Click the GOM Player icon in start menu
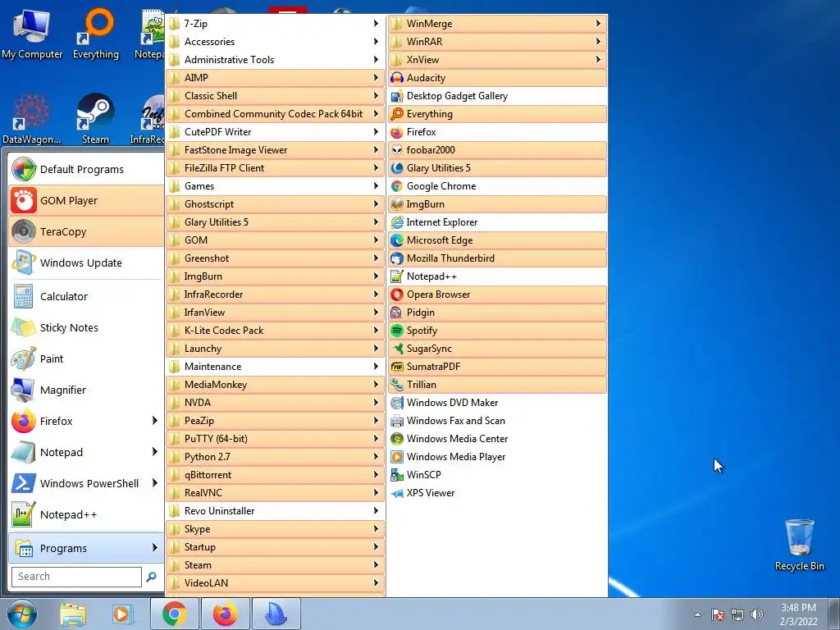Image resolution: width=840 pixels, height=630 pixels. [24, 200]
